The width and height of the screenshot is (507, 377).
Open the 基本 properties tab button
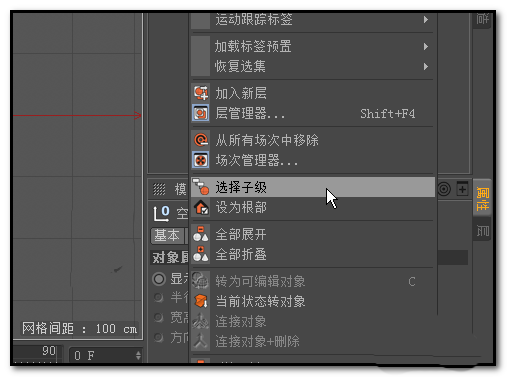[x=167, y=236]
